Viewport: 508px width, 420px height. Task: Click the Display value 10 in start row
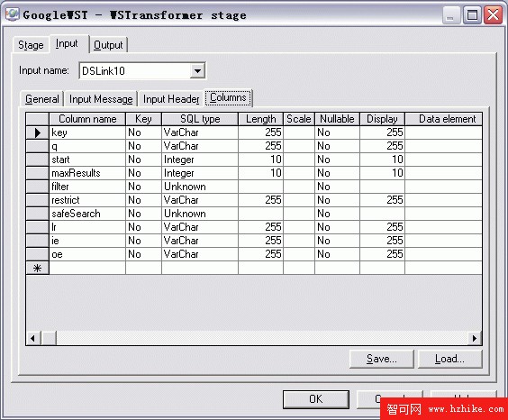(382, 160)
